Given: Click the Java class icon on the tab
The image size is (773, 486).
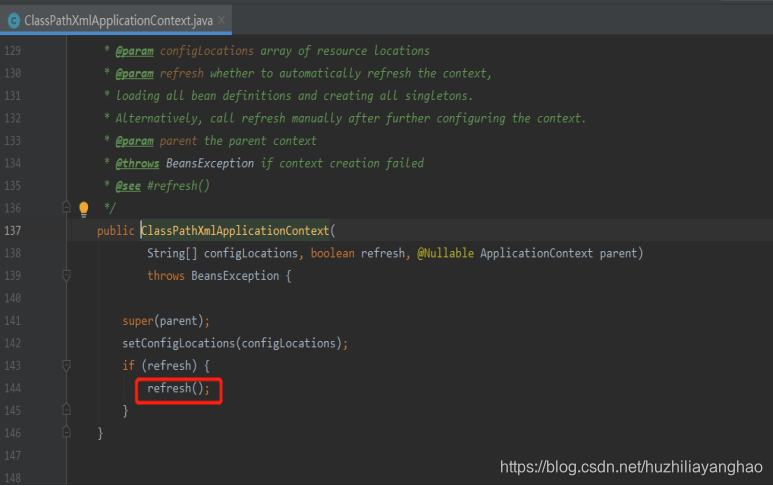Looking at the screenshot, I should (14, 21).
